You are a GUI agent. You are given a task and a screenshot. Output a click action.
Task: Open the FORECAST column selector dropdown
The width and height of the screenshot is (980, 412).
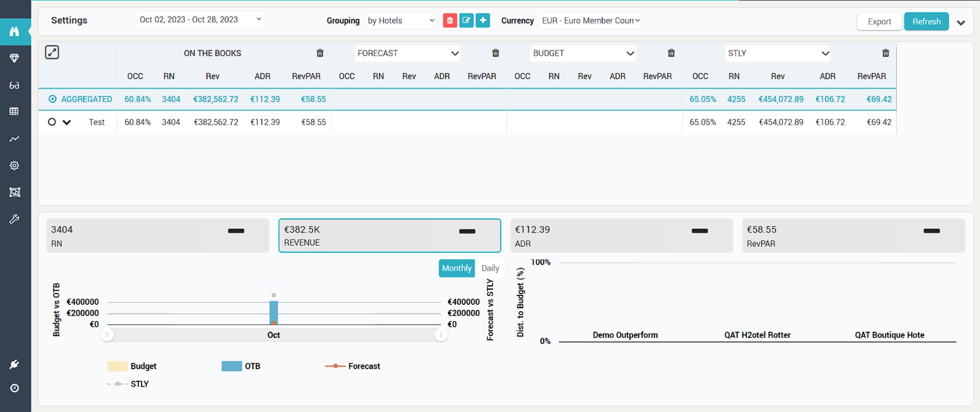[407, 53]
